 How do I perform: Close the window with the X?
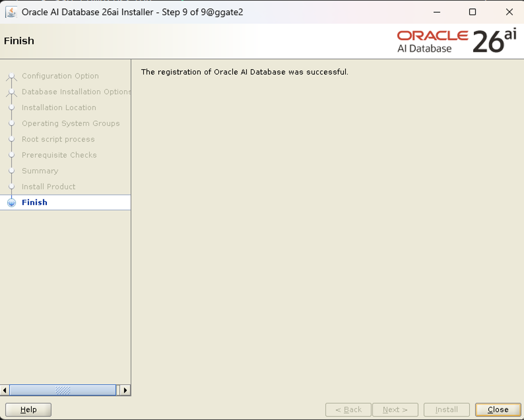coord(510,12)
